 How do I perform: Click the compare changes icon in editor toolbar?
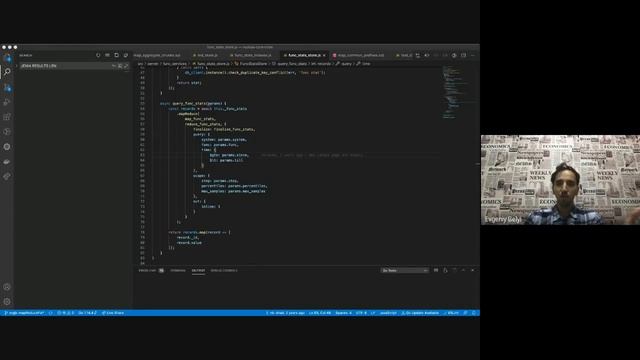pos(418,55)
